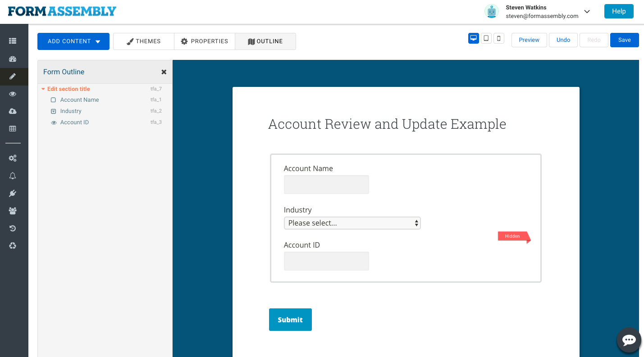Close the Form Outline panel

[164, 72]
